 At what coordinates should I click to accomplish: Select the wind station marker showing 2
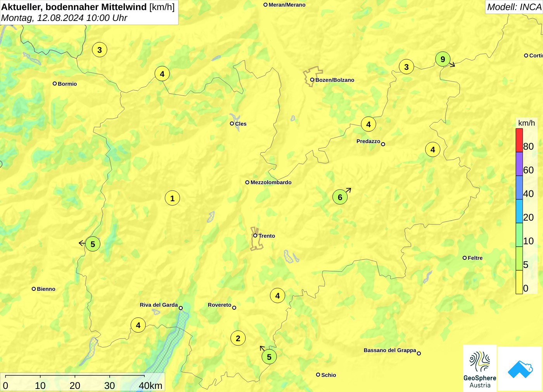[x=238, y=338]
